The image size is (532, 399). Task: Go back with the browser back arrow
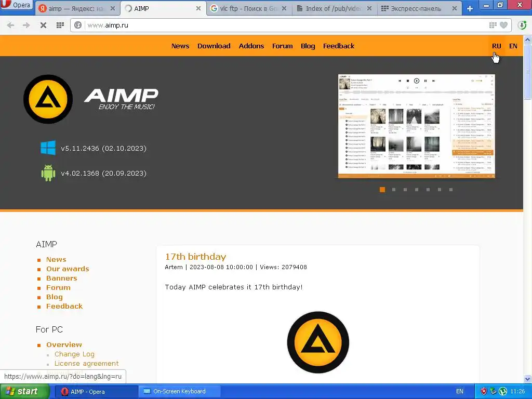point(10,25)
